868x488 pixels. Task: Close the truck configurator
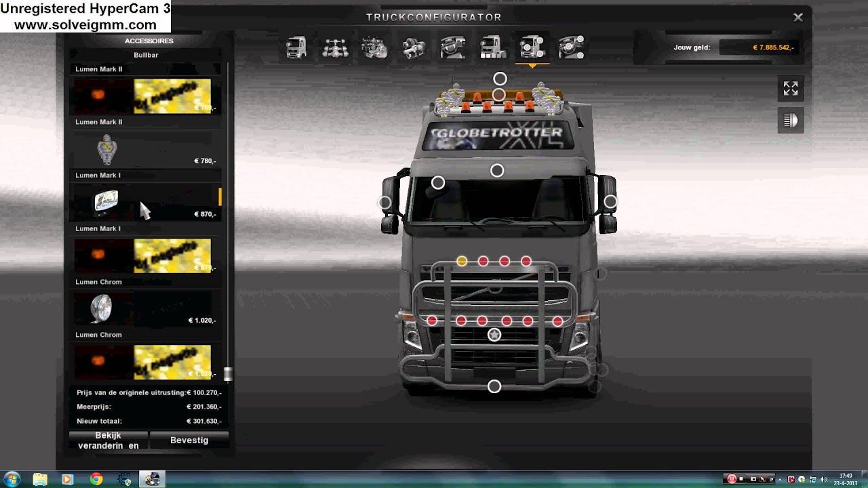click(x=798, y=18)
